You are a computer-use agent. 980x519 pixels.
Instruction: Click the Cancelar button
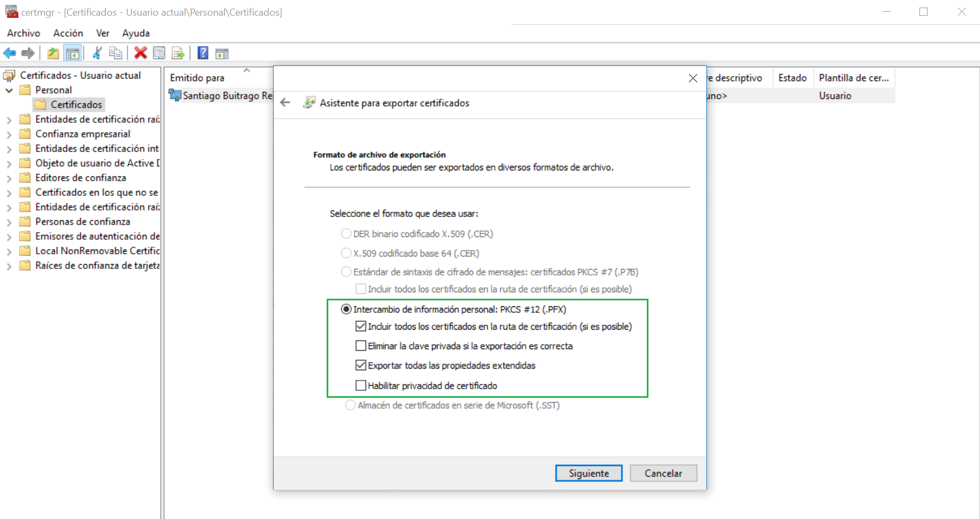(664, 473)
